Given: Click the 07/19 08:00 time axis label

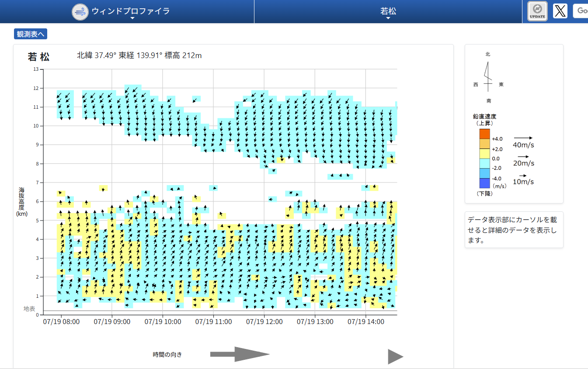Looking at the screenshot, I should tap(61, 322).
